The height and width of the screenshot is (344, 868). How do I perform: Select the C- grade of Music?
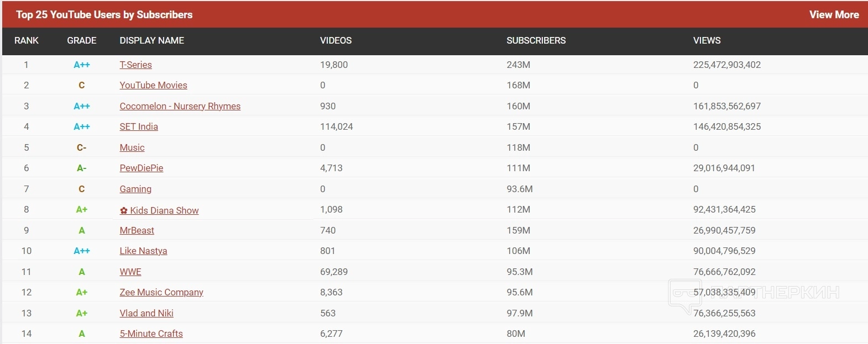tap(82, 147)
